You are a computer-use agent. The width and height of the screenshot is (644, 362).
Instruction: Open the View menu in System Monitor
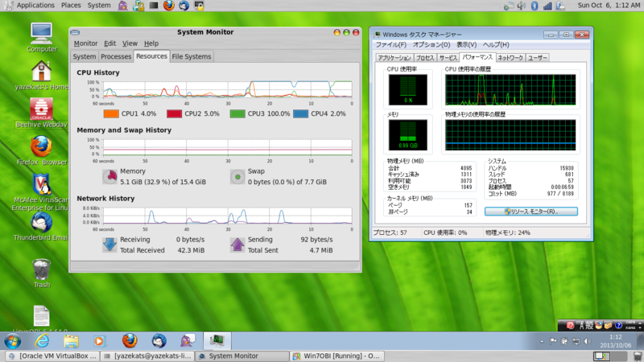(x=130, y=43)
